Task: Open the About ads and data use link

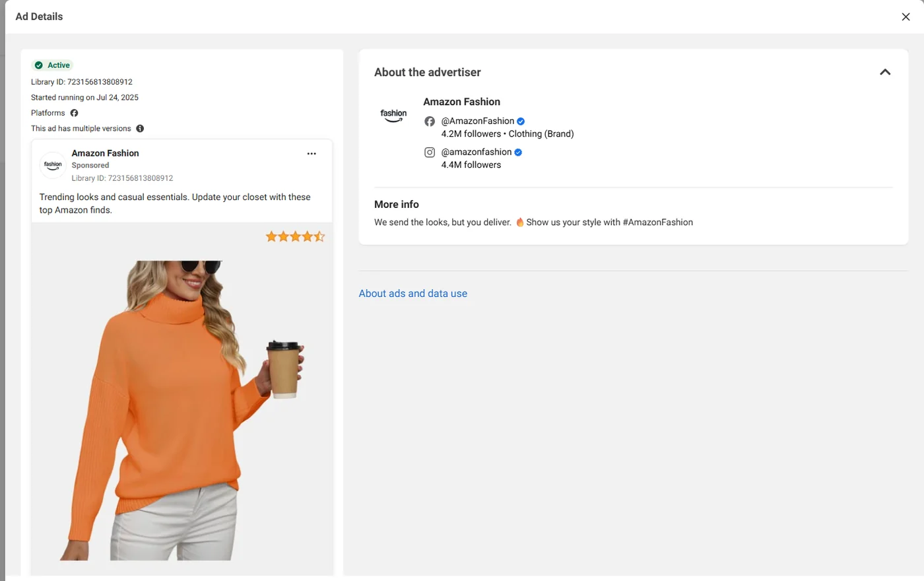Action: click(413, 294)
